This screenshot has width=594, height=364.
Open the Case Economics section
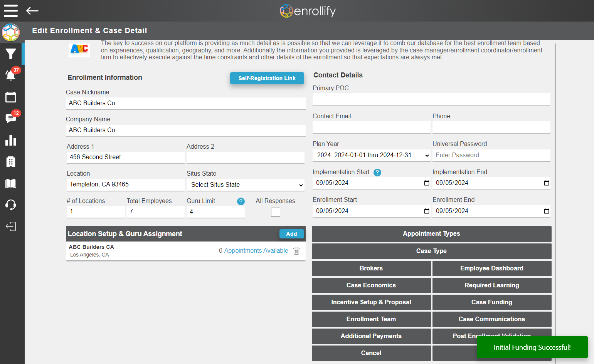click(371, 285)
